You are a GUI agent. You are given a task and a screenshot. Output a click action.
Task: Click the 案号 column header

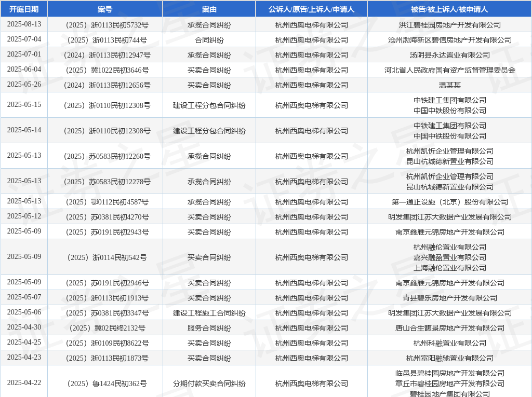105,9
